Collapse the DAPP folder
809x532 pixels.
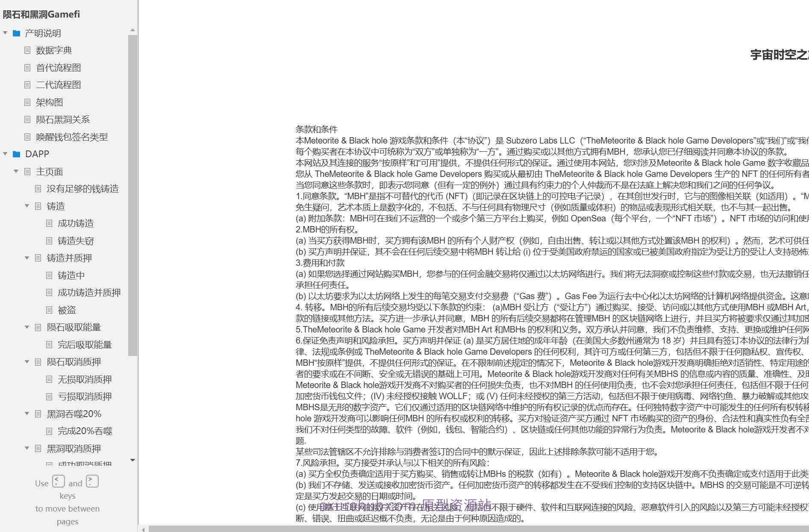(5, 154)
